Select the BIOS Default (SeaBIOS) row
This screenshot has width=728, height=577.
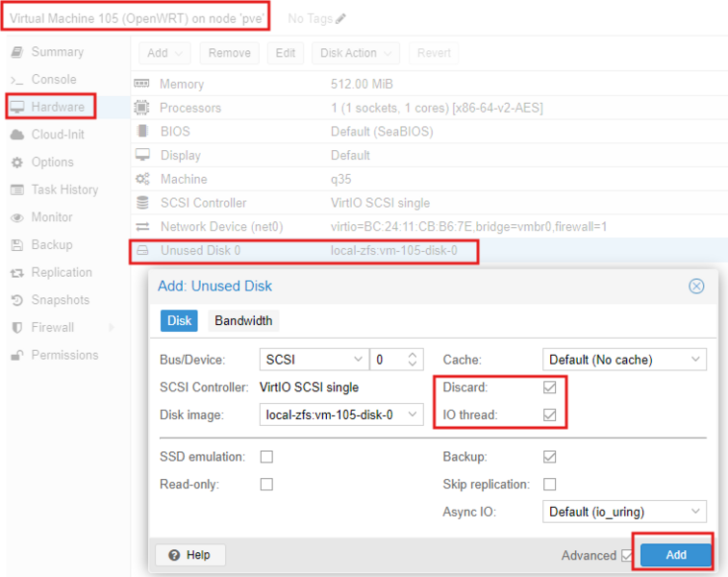[429, 132]
